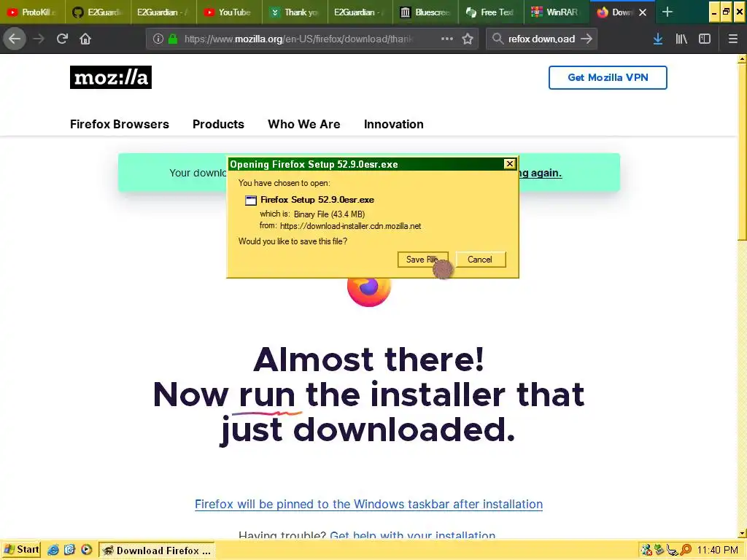Open the downloads arrow panel

[x=658, y=39]
